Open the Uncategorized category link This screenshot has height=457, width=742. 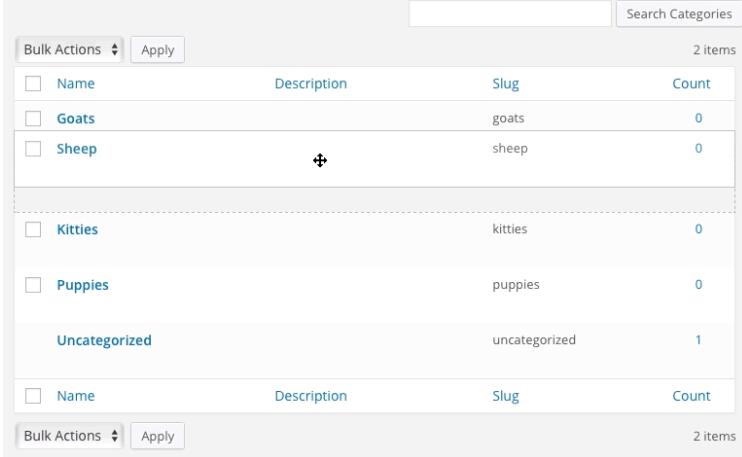coord(104,341)
